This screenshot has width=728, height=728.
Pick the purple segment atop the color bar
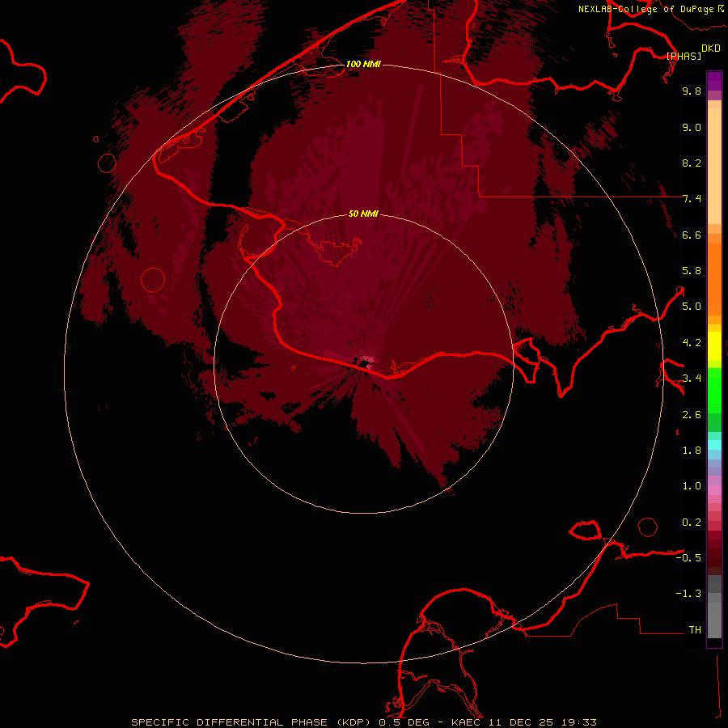tap(714, 81)
